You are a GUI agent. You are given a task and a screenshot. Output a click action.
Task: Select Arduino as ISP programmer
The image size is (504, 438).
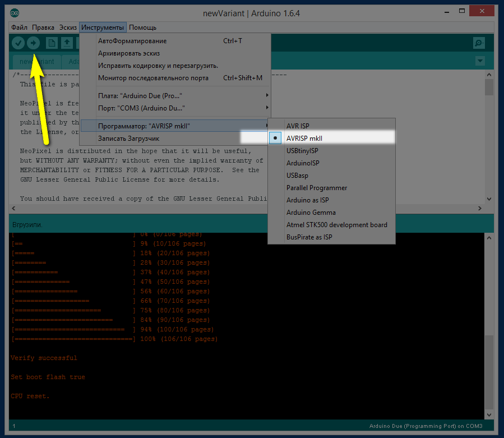[x=331, y=200]
